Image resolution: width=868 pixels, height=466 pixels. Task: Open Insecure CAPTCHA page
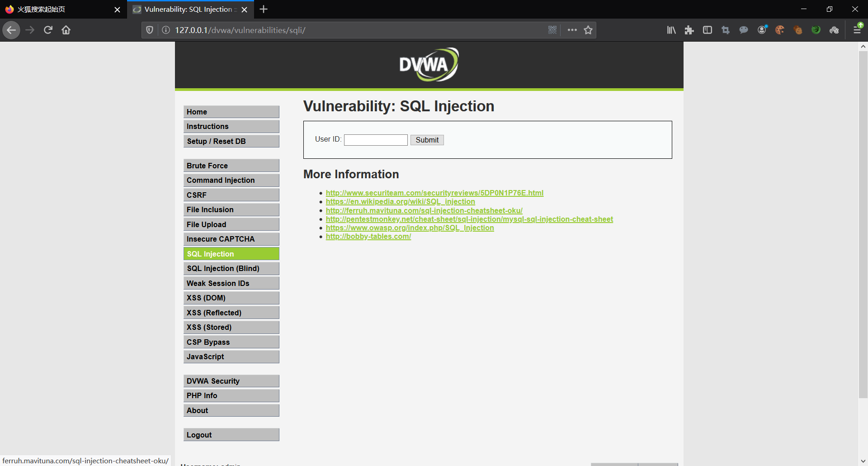tap(231, 239)
